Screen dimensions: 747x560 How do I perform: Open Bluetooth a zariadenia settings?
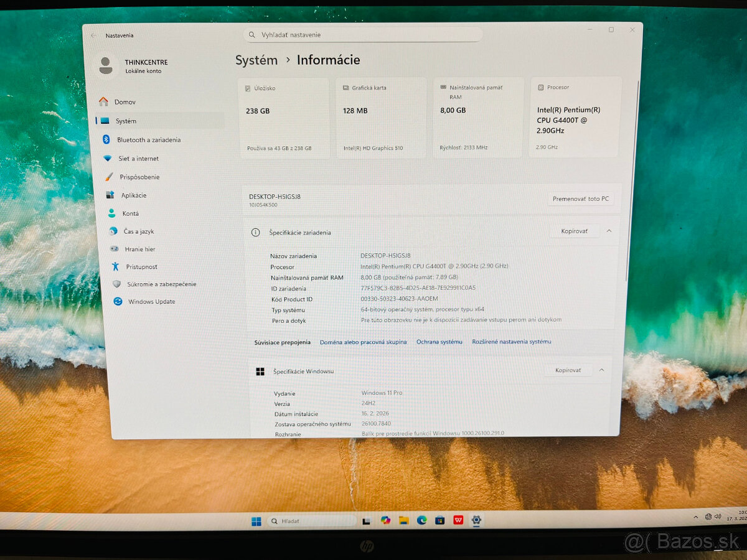[x=149, y=139]
